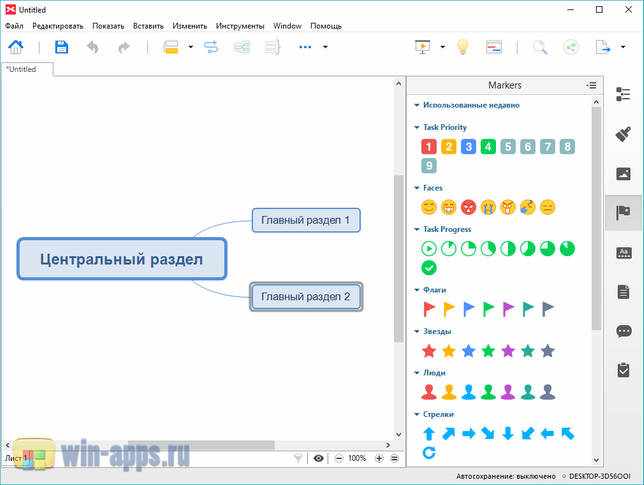
Task: Click the filter funnel icon
Action: pyautogui.click(x=298, y=458)
